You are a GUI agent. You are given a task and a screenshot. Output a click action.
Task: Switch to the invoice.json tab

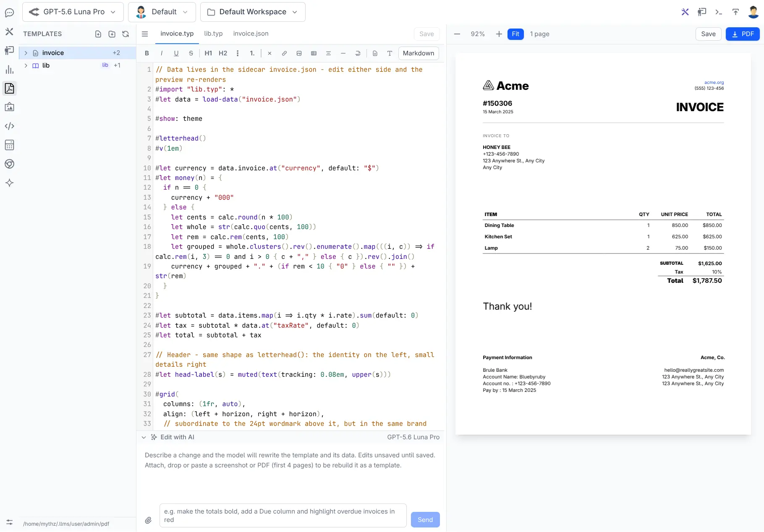[x=251, y=34]
